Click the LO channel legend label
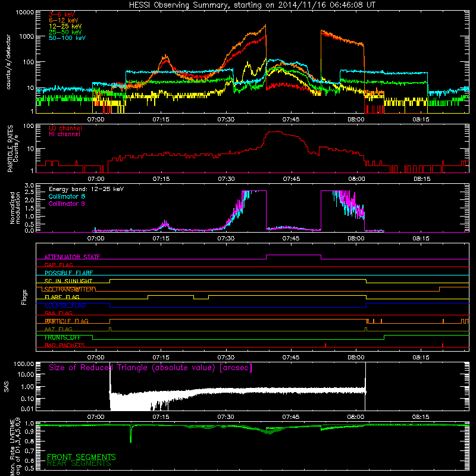This screenshot has width=476, height=476. 65,128
